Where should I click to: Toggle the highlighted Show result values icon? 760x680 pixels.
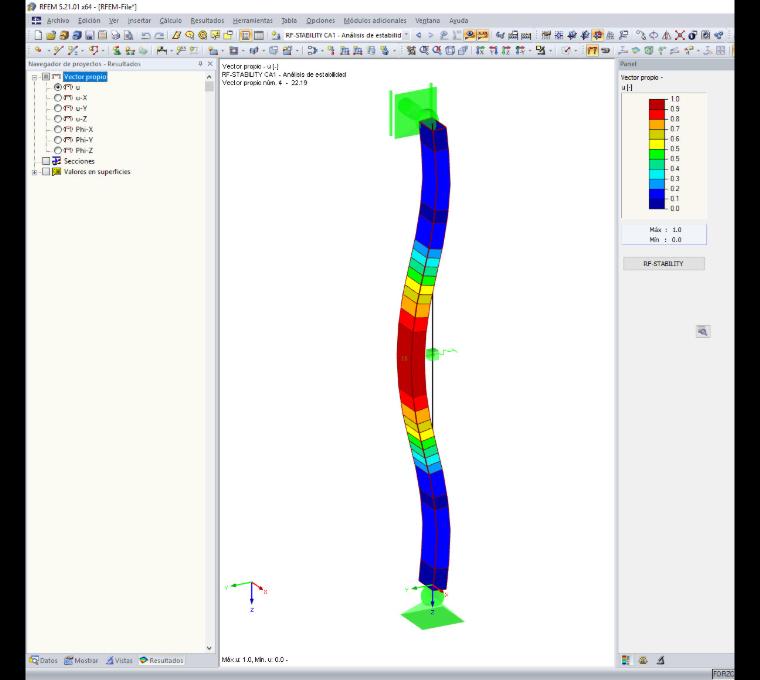[x=483, y=35]
